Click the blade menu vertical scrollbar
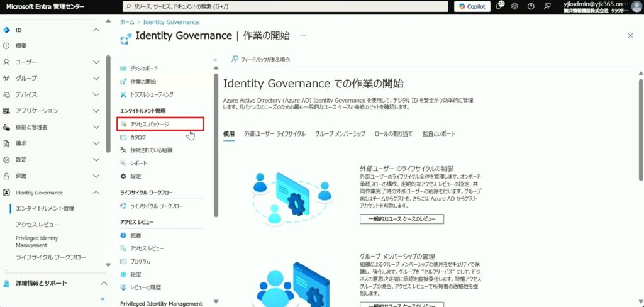 tap(216, 145)
